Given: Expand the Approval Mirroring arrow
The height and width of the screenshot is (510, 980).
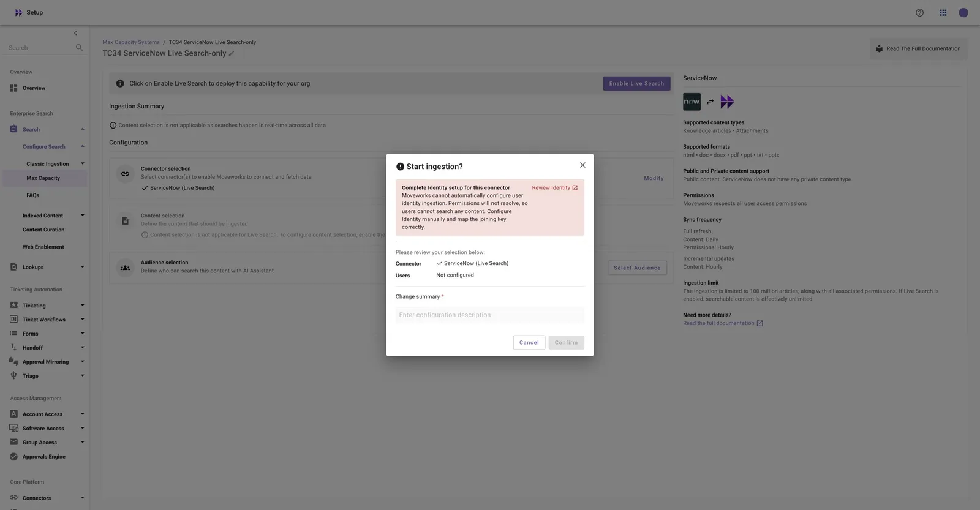Looking at the screenshot, I should 82,361.
